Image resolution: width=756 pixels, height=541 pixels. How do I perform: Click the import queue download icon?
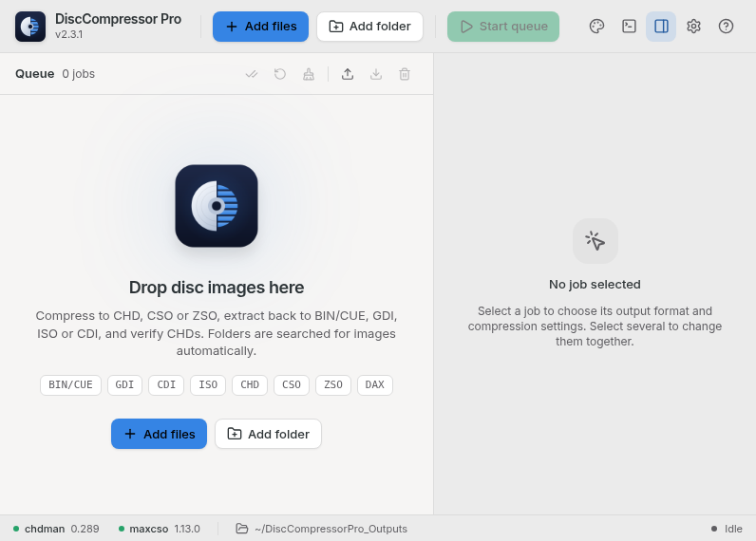[x=376, y=74]
